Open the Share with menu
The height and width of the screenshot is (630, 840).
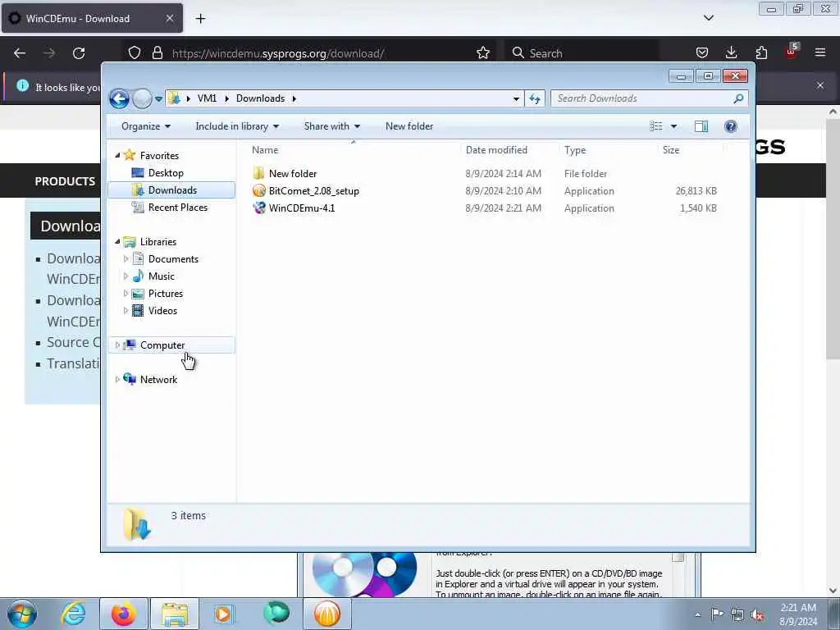tap(332, 126)
